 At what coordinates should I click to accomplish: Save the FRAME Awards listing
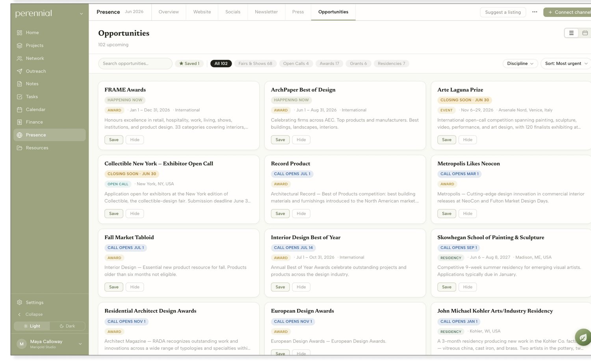pos(114,140)
